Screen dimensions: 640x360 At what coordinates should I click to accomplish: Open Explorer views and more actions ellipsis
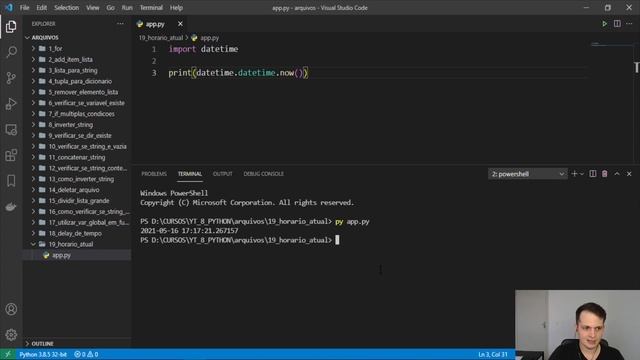point(120,24)
